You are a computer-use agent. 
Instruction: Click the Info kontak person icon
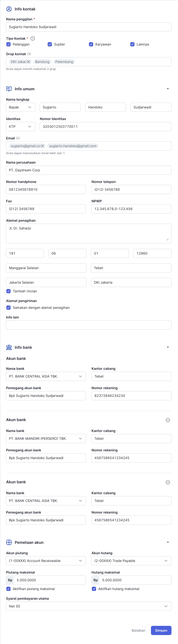click(x=9, y=9)
